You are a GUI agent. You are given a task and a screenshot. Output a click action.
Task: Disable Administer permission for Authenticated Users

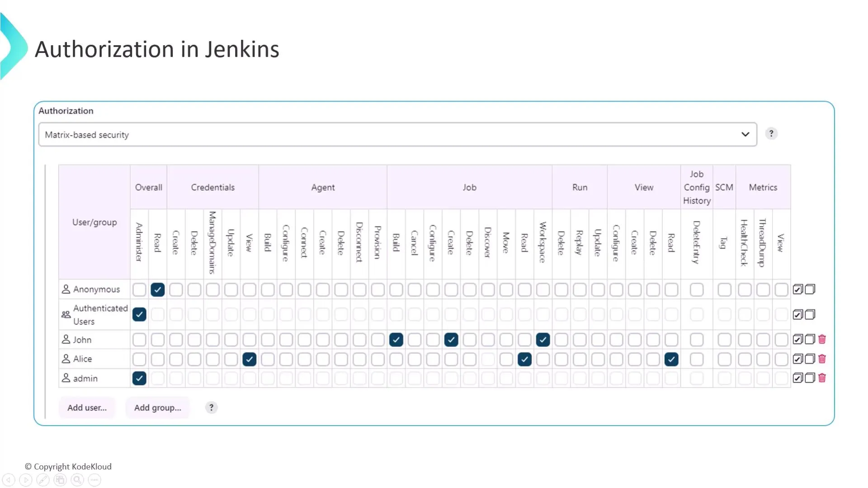coord(139,314)
